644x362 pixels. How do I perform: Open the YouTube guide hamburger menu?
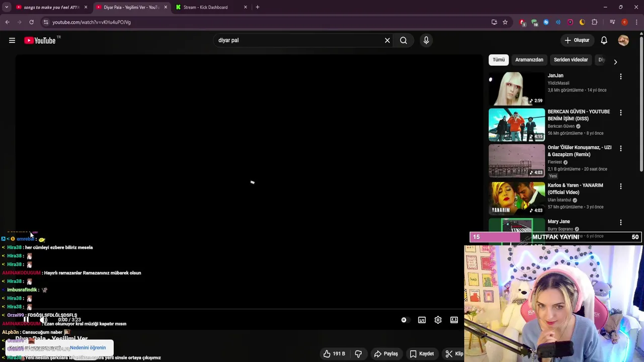click(x=12, y=40)
